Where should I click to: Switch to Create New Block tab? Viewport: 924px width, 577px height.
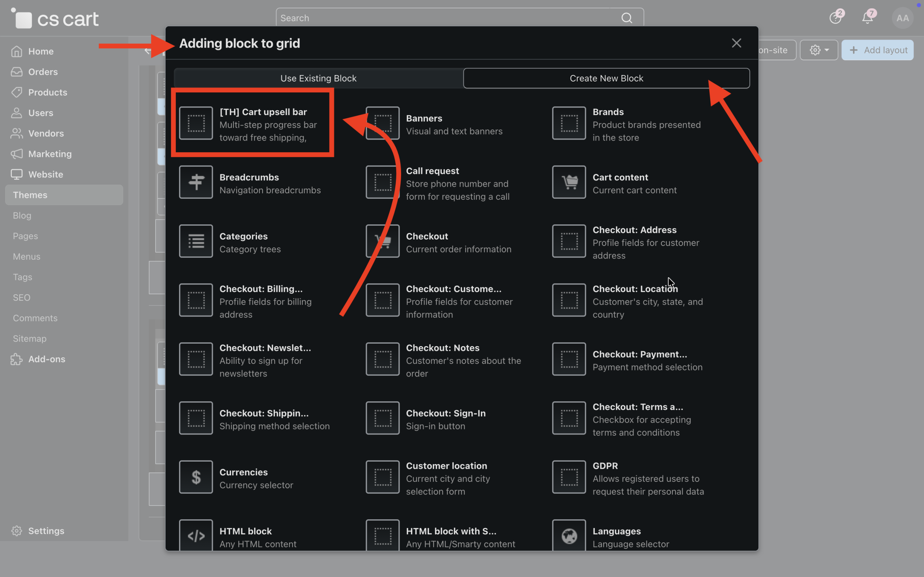(606, 78)
